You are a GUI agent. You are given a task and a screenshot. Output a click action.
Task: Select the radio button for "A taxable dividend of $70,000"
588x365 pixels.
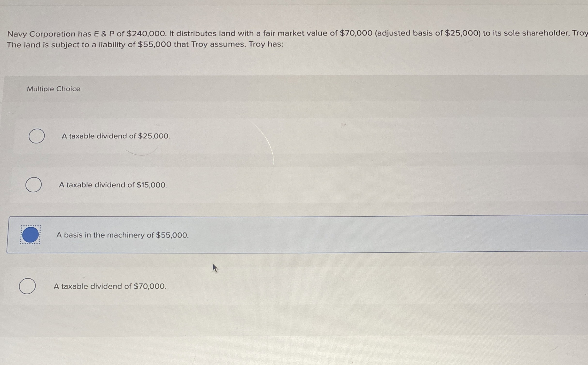(x=27, y=286)
